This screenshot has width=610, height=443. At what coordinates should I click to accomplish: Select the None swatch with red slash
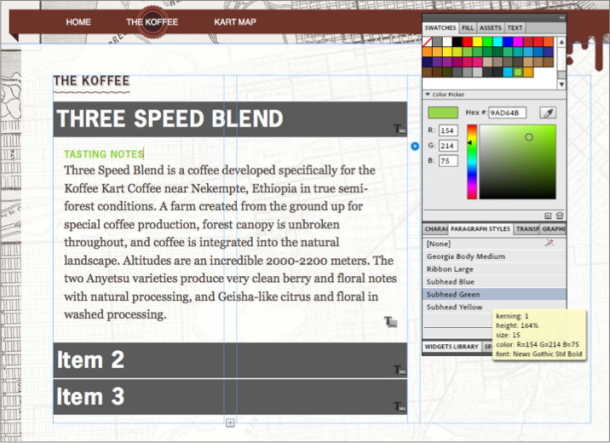[428, 42]
